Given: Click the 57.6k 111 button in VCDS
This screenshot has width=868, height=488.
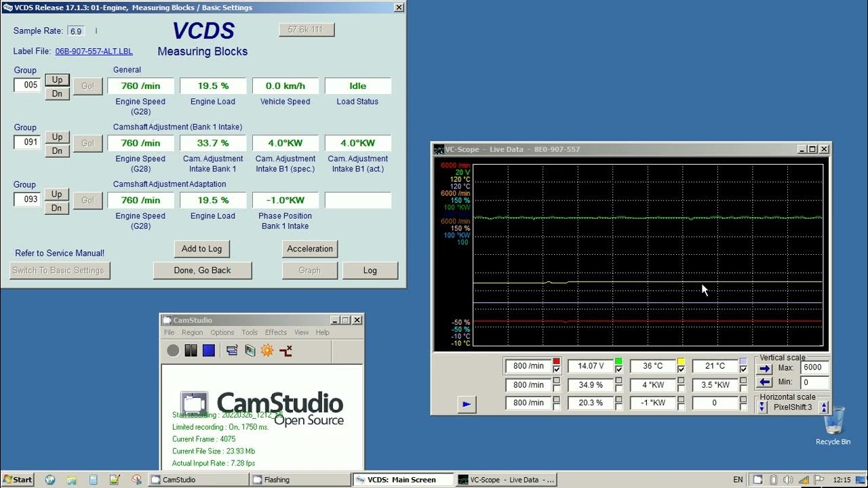Looking at the screenshot, I should [307, 30].
